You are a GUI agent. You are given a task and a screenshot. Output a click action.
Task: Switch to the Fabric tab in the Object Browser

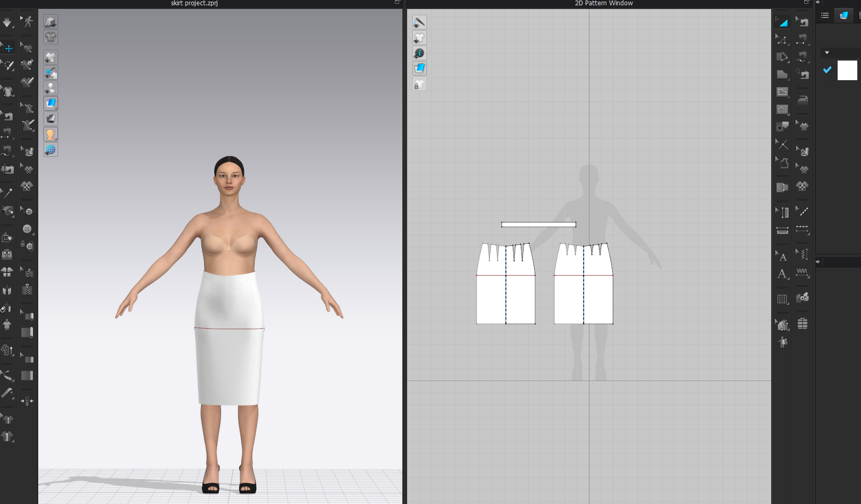point(845,15)
